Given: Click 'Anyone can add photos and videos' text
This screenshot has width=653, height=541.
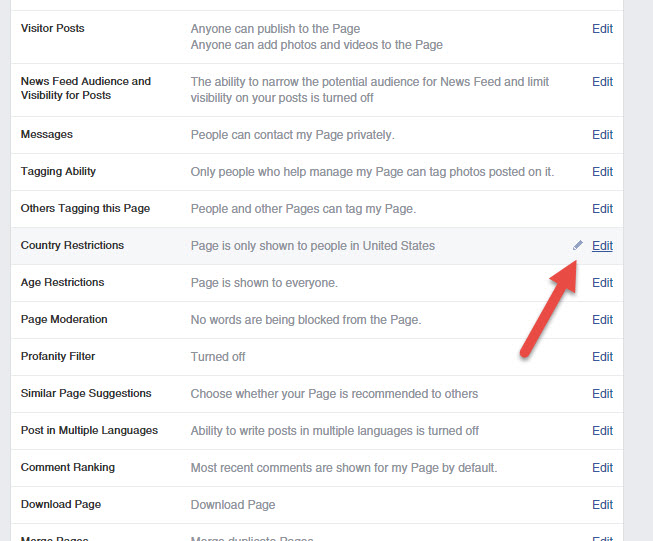Looking at the screenshot, I should click(317, 45).
